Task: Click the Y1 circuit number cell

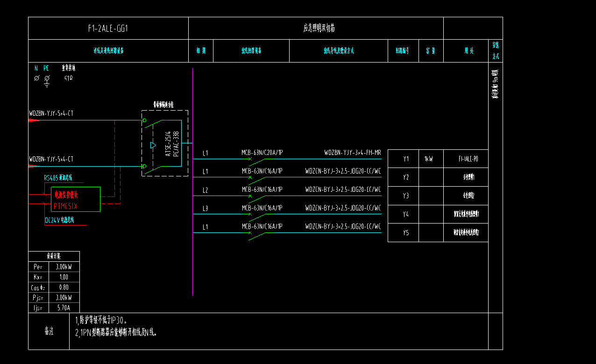Action: pos(403,159)
